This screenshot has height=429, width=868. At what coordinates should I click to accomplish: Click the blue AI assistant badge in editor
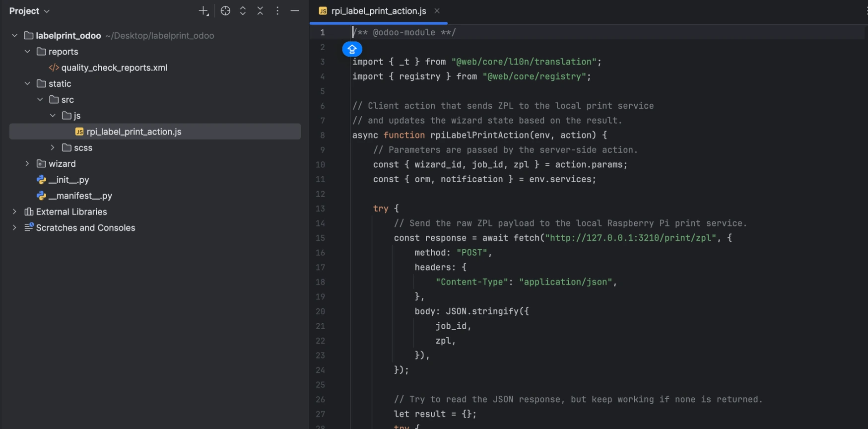352,49
